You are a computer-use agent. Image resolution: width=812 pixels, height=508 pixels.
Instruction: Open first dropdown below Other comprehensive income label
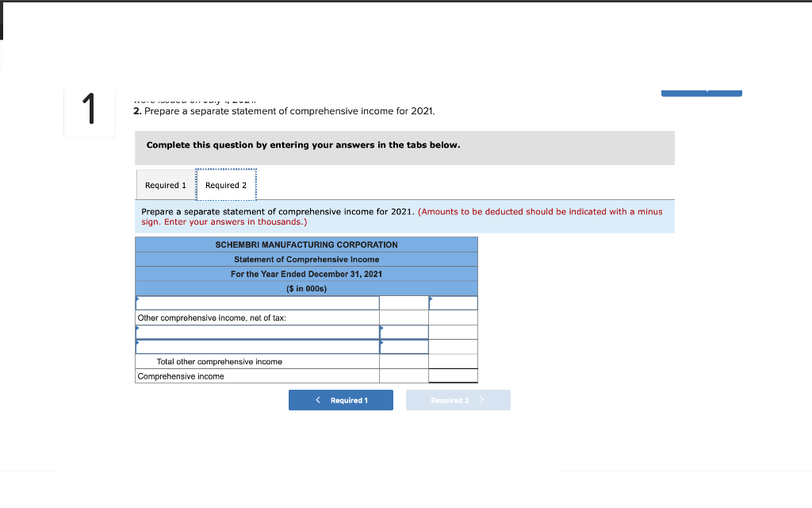(258, 333)
